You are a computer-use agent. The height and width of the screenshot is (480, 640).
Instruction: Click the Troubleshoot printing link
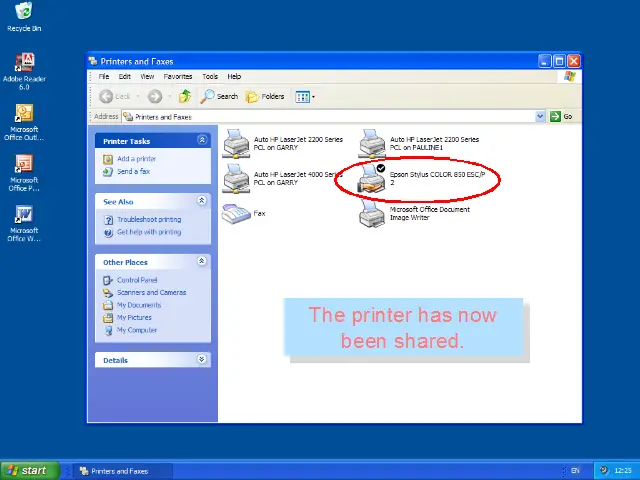coord(149,220)
